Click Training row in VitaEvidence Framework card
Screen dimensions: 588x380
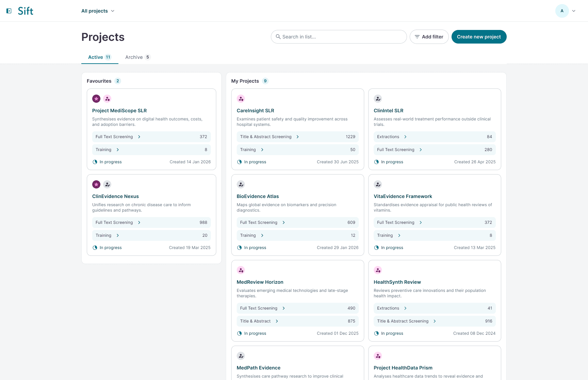[435, 235]
